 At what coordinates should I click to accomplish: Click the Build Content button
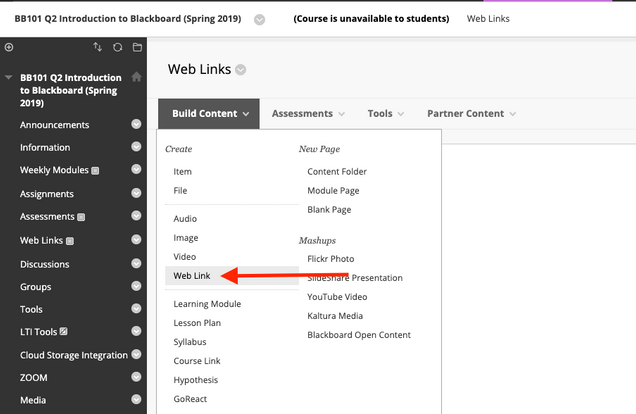209,114
